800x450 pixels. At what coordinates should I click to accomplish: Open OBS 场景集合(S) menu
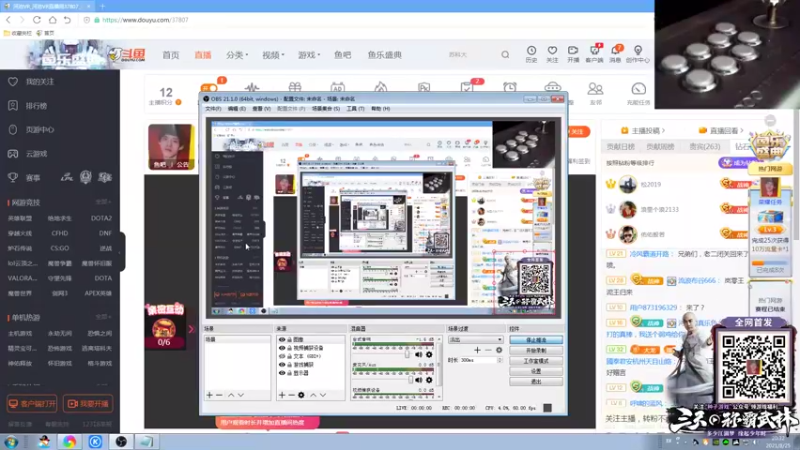pos(326,109)
